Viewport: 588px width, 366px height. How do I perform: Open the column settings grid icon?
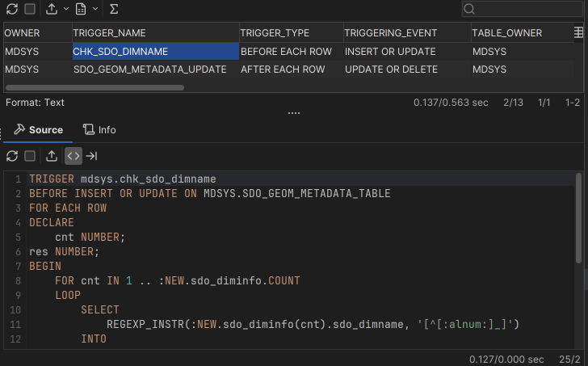(x=578, y=32)
